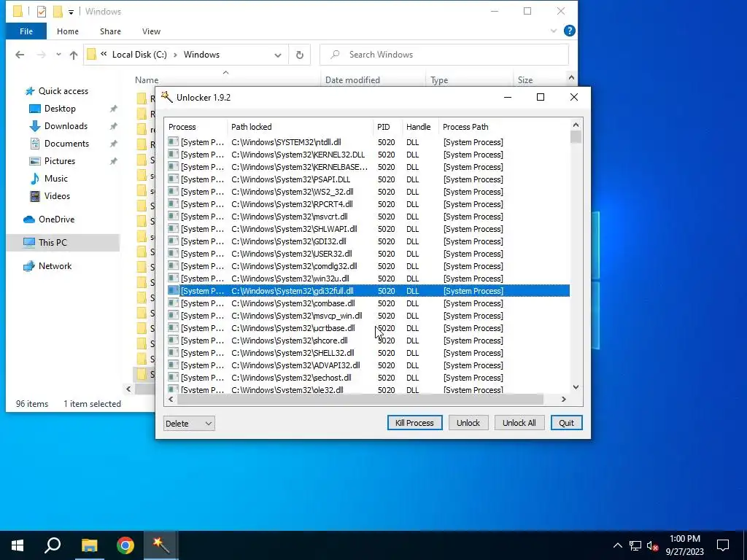
Task: Sort by the Path locked column header
Action: (x=300, y=127)
